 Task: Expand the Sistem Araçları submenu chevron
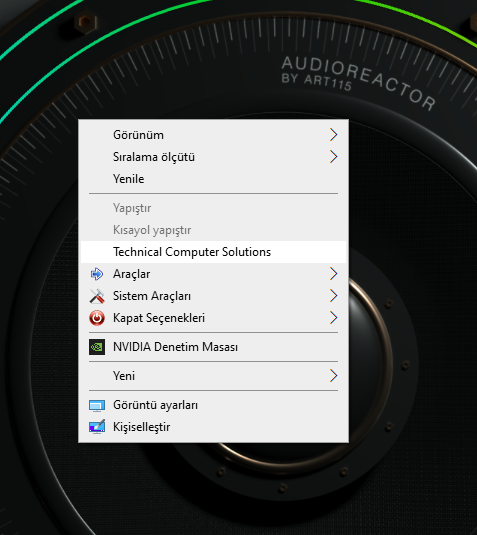pos(334,296)
